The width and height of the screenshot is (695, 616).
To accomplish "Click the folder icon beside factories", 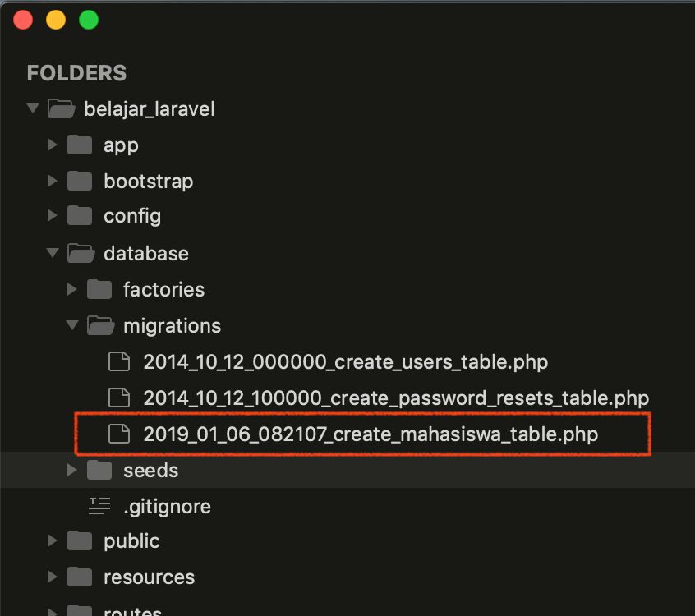I will [99, 289].
